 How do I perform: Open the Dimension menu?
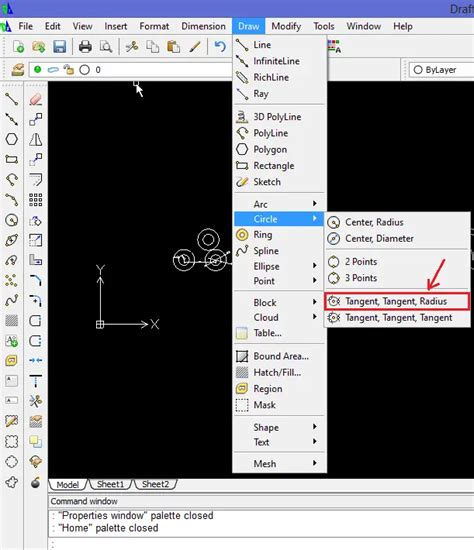203,26
